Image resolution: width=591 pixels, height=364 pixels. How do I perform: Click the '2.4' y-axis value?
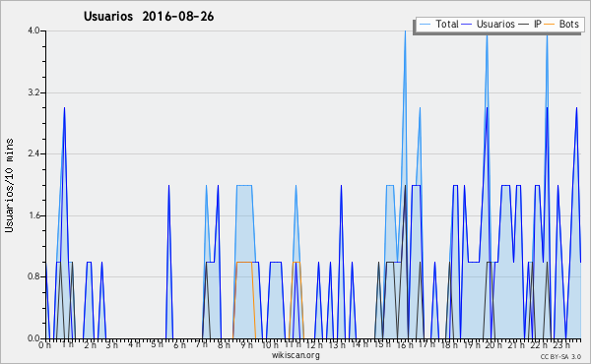[33, 153]
